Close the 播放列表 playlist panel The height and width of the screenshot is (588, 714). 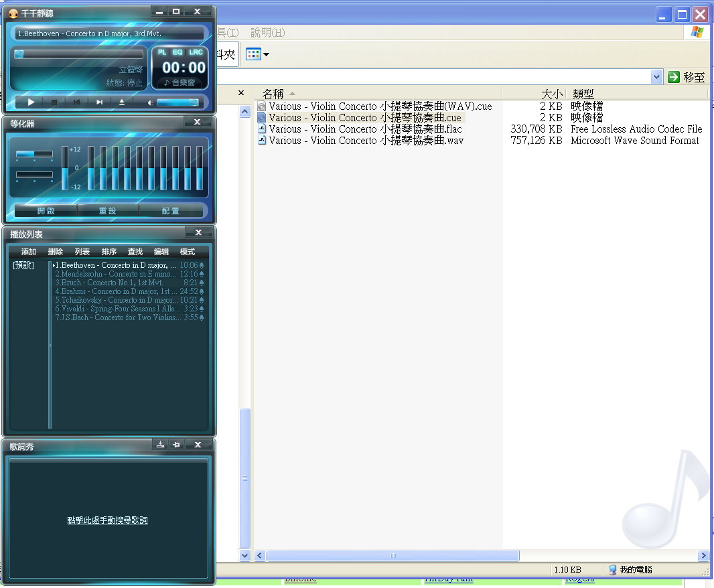tap(198, 232)
